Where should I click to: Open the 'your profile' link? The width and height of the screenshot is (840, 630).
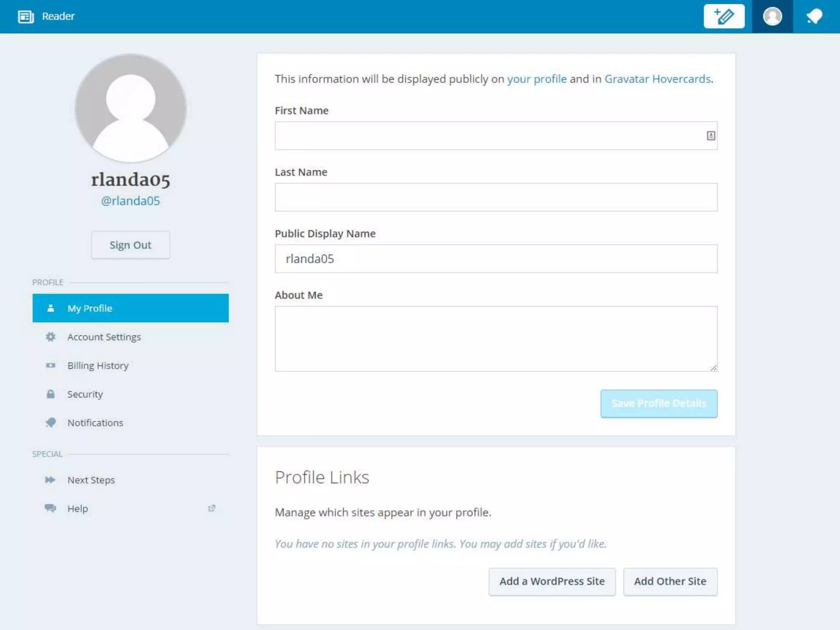536,79
